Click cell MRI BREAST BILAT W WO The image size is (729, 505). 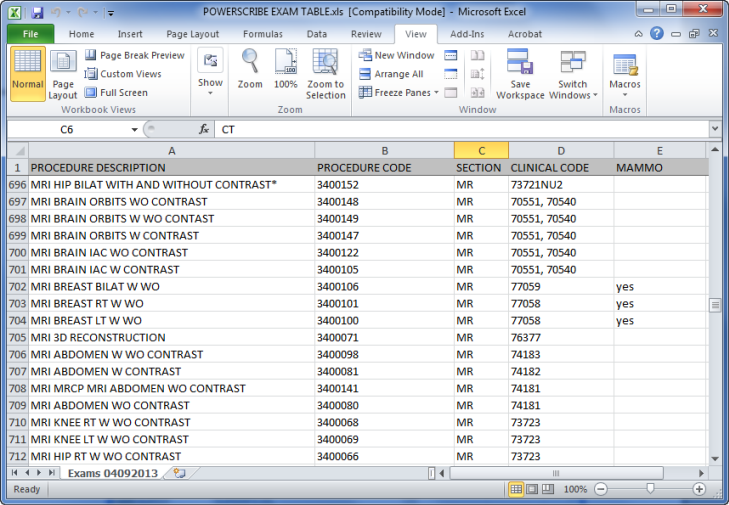172,286
